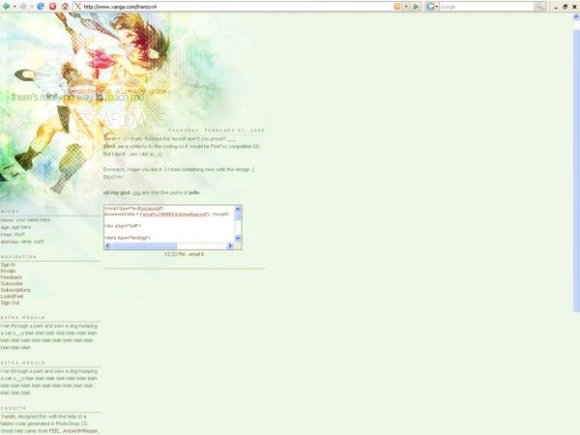Focus the Google search box
This screenshot has width=580, height=435.
click(x=486, y=6)
